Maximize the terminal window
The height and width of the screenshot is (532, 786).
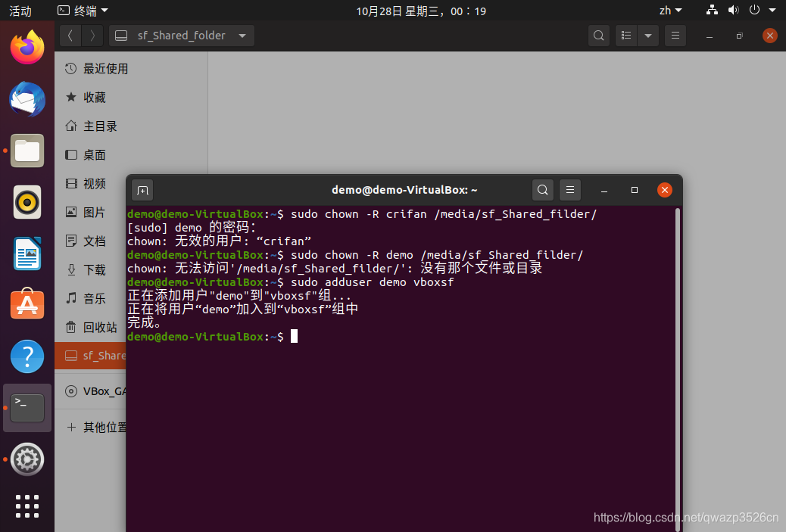point(634,190)
